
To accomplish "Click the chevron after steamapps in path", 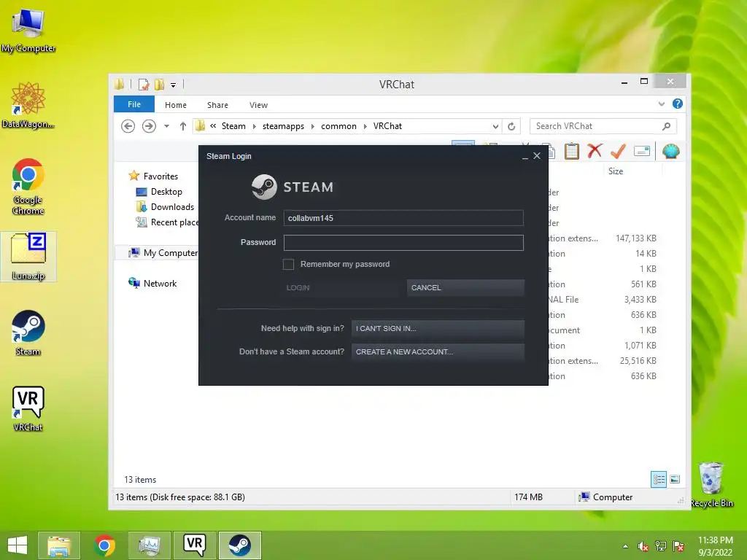I will 312,126.
